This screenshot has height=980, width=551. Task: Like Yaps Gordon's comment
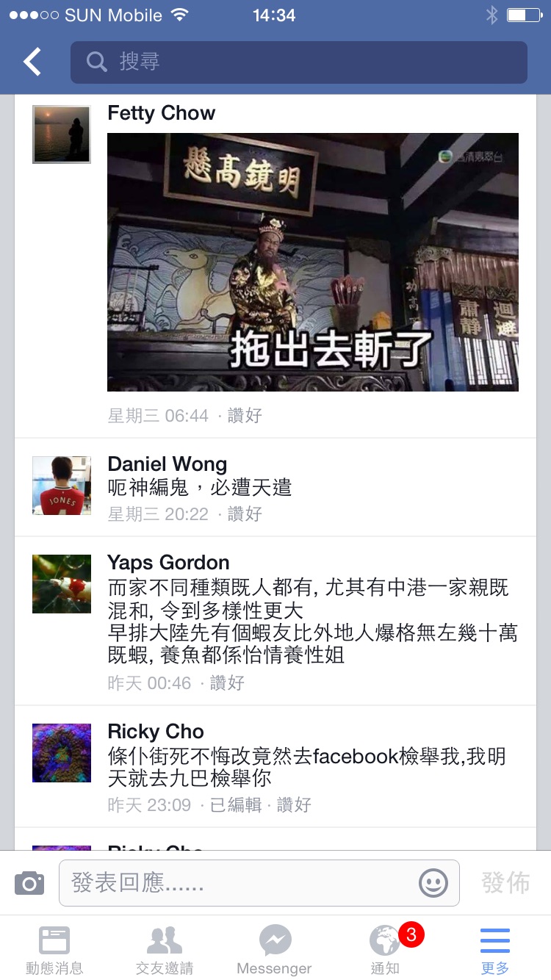click(x=227, y=683)
